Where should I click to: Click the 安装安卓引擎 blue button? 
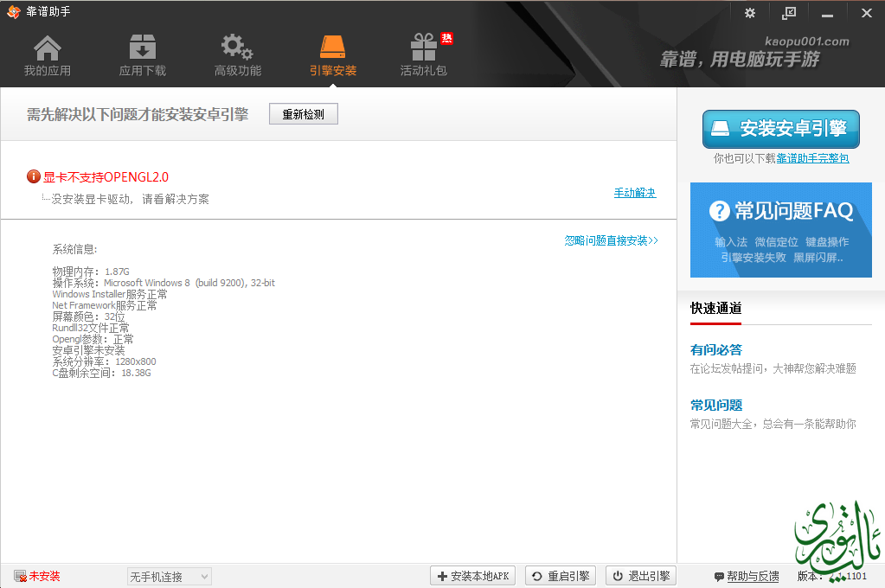[x=781, y=129]
